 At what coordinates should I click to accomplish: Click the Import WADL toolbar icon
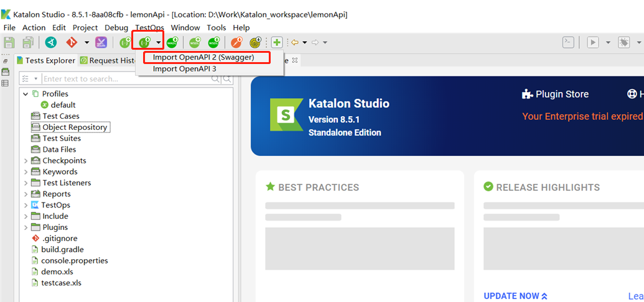[172, 42]
